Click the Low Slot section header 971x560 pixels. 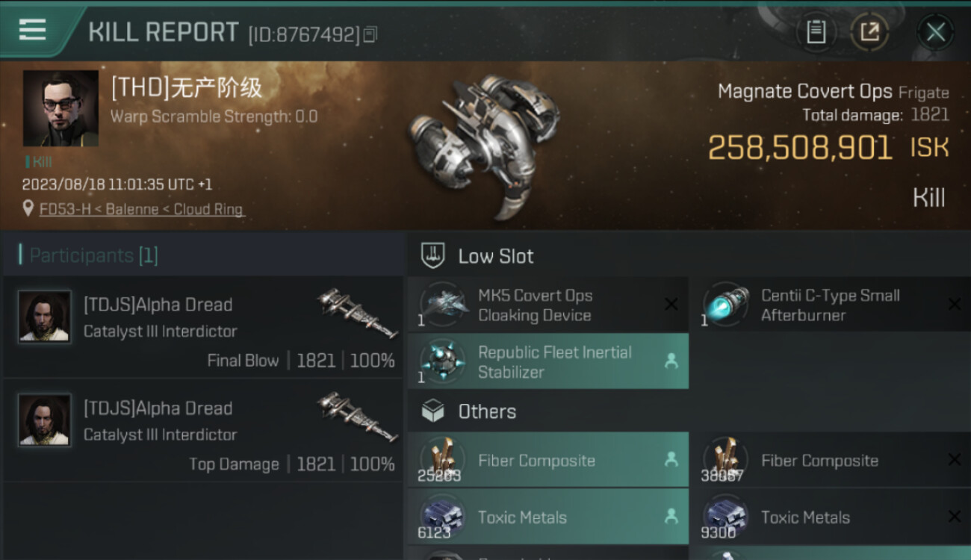tap(495, 256)
